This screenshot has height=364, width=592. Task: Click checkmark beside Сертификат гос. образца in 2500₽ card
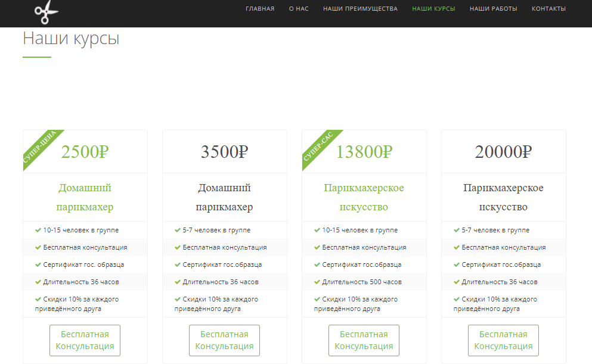tap(38, 265)
